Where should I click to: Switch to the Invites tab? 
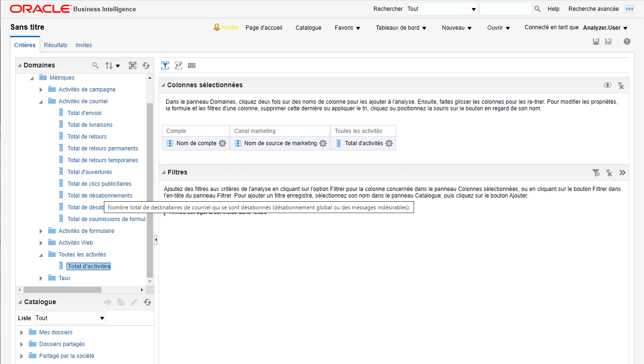[84, 45]
